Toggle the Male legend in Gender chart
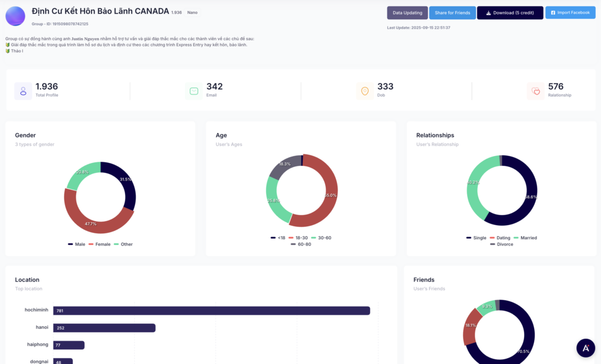Image resolution: width=601 pixels, height=364 pixels. pyautogui.click(x=76, y=244)
